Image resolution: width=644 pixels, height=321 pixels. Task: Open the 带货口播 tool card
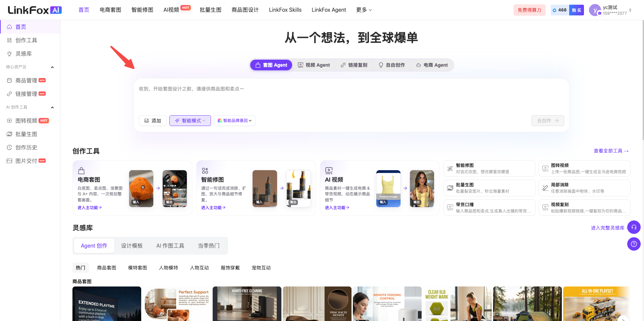(489, 208)
